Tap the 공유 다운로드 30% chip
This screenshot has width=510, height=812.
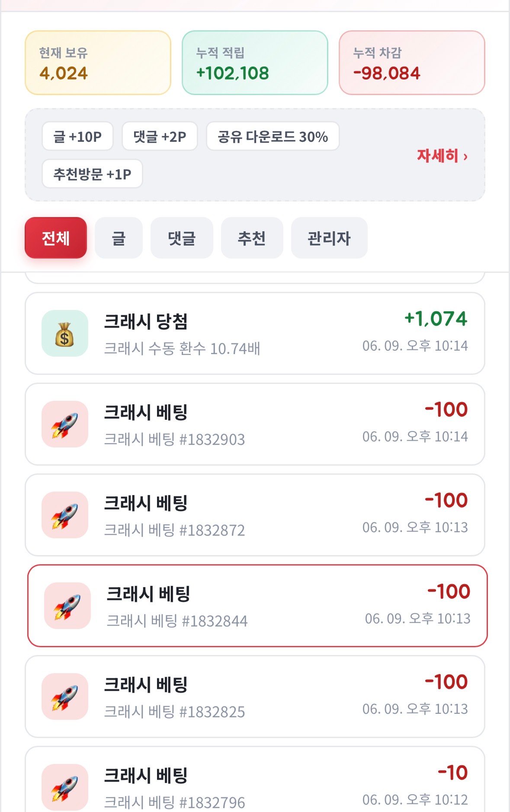click(273, 137)
